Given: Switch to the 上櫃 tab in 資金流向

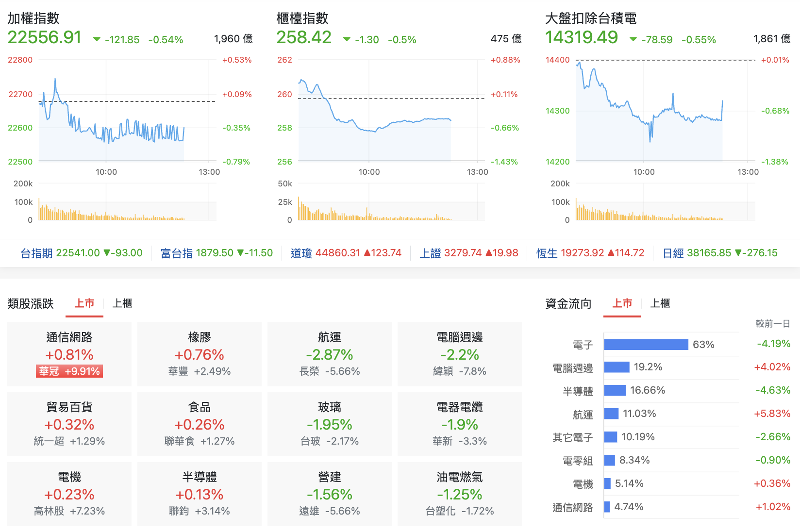Looking at the screenshot, I should (x=660, y=303).
